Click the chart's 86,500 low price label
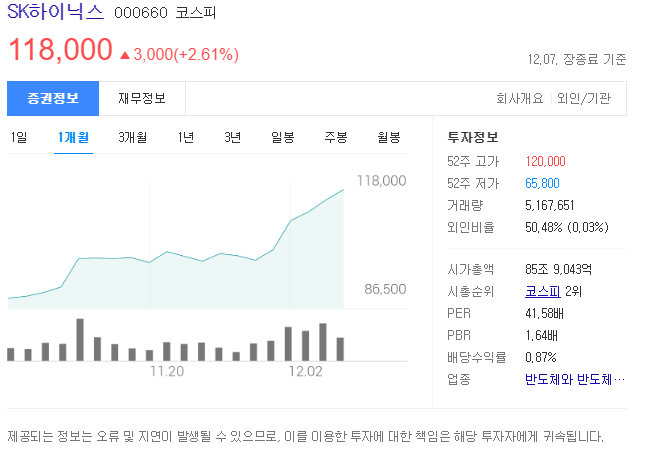The width and height of the screenshot is (652, 452). pos(385,289)
